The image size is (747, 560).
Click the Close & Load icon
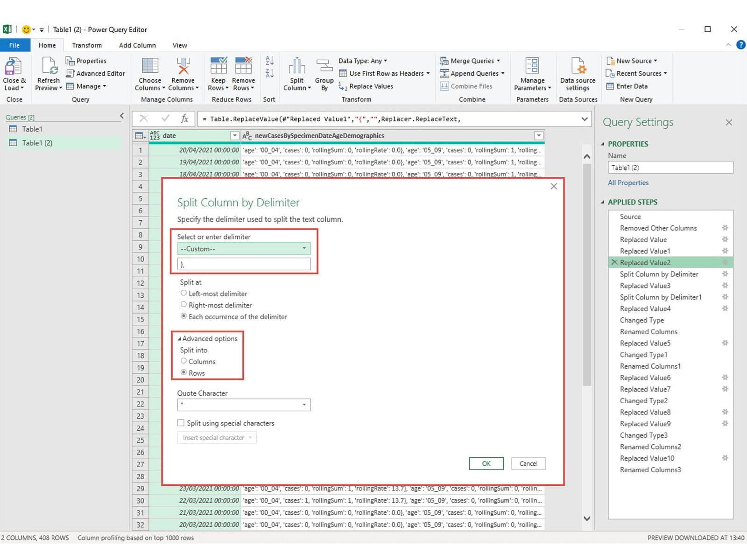coord(13,67)
